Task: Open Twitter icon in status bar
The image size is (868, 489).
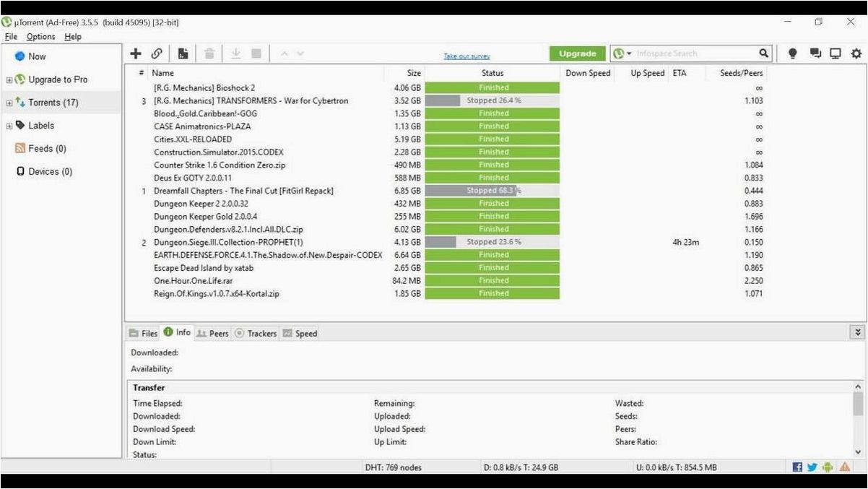Action: [x=812, y=467]
